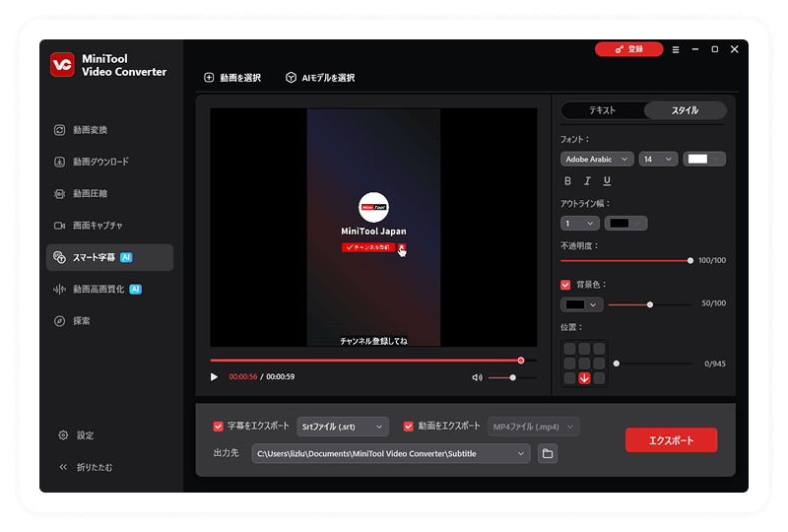Select middle-left position grid cell
Viewport: 788px width, 532px height.
click(569, 364)
